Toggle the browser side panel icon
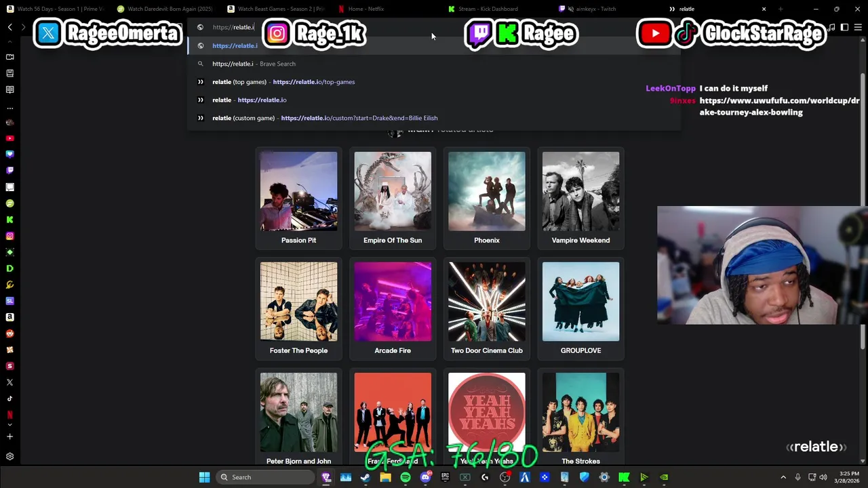This screenshot has height=488, width=868. coord(844,27)
